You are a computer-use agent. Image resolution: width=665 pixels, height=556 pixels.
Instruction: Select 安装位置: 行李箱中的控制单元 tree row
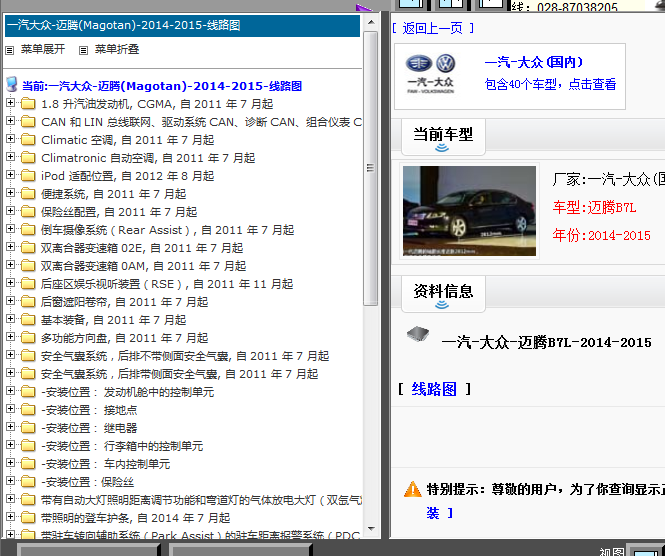[122, 446]
